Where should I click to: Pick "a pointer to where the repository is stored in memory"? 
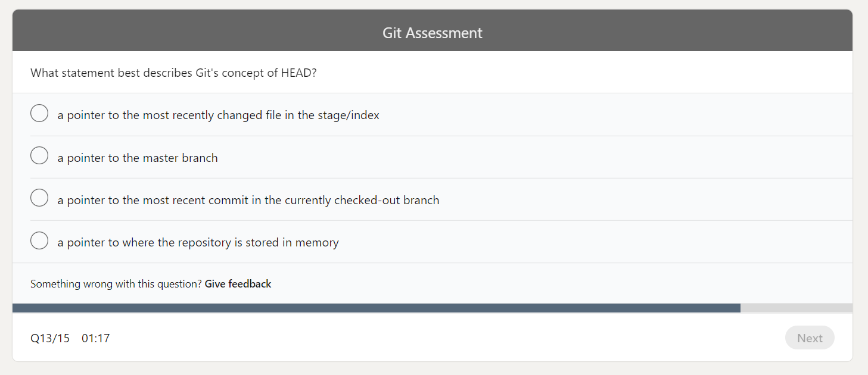pyautogui.click(x=198, y=242)
